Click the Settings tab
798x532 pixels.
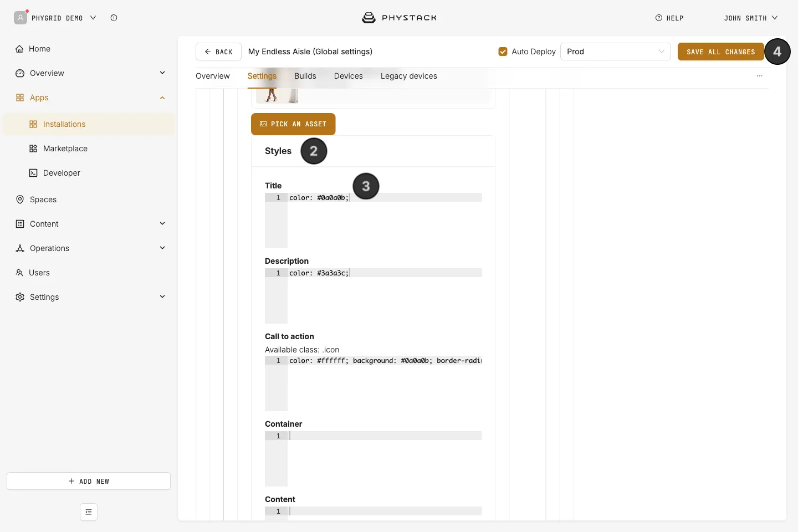coord(262,76)
